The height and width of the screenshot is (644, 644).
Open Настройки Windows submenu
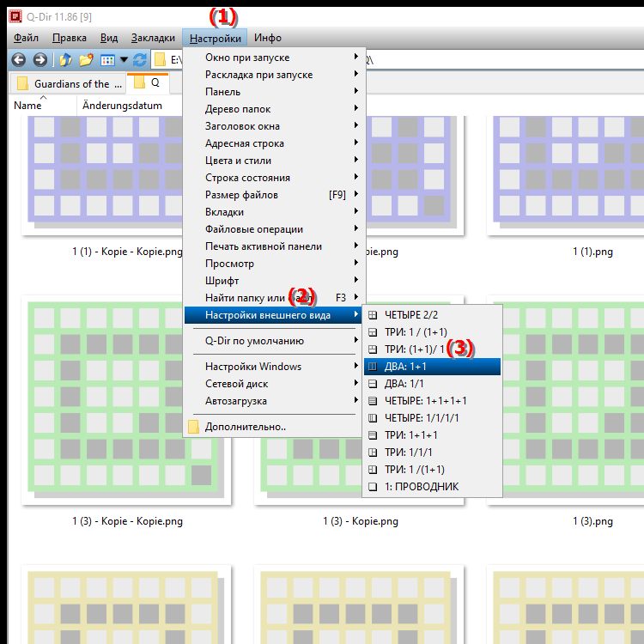[x=274, y=367]
